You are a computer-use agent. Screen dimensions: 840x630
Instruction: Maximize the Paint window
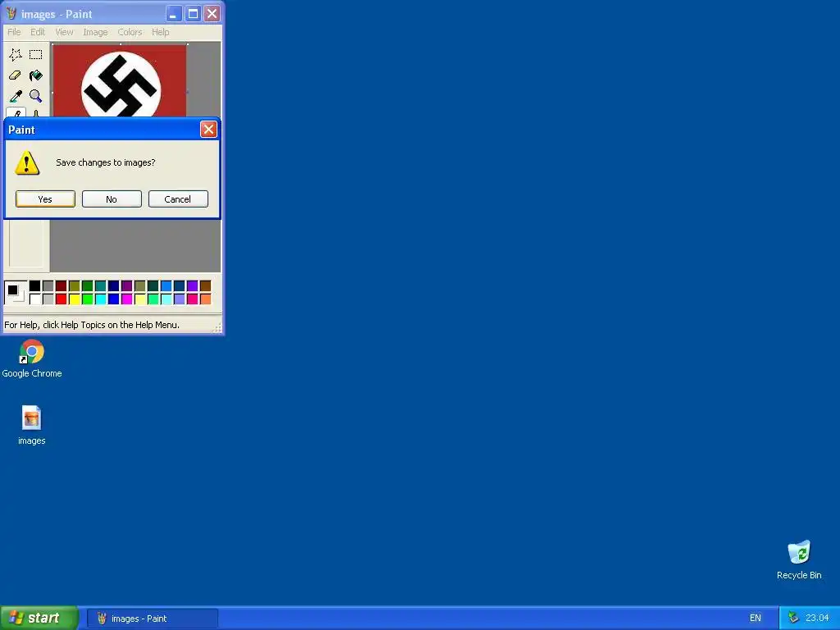193,14
